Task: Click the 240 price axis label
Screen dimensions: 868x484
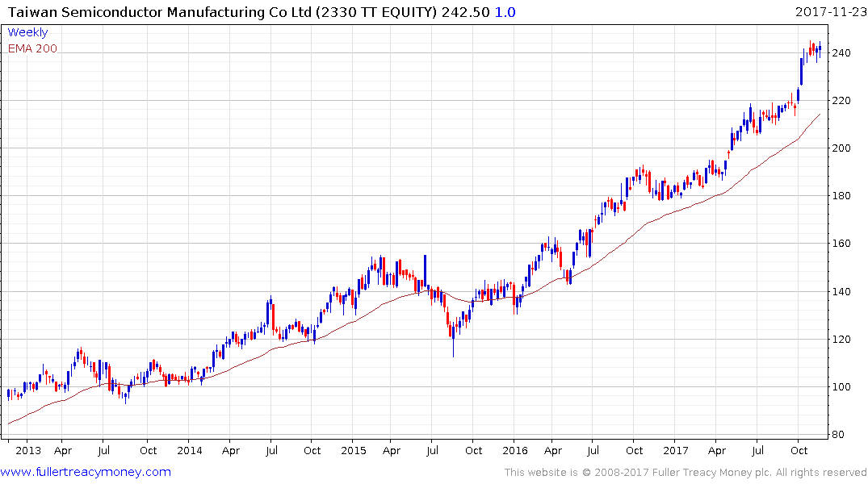Action: (x=841, y=53)
